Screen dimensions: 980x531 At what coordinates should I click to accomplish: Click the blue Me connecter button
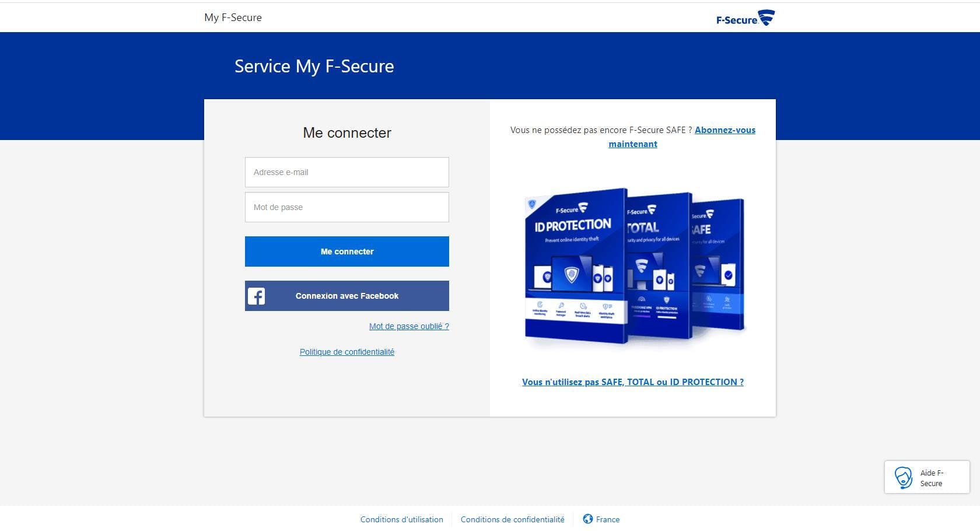pyautogui.click(x=347, y=251)
